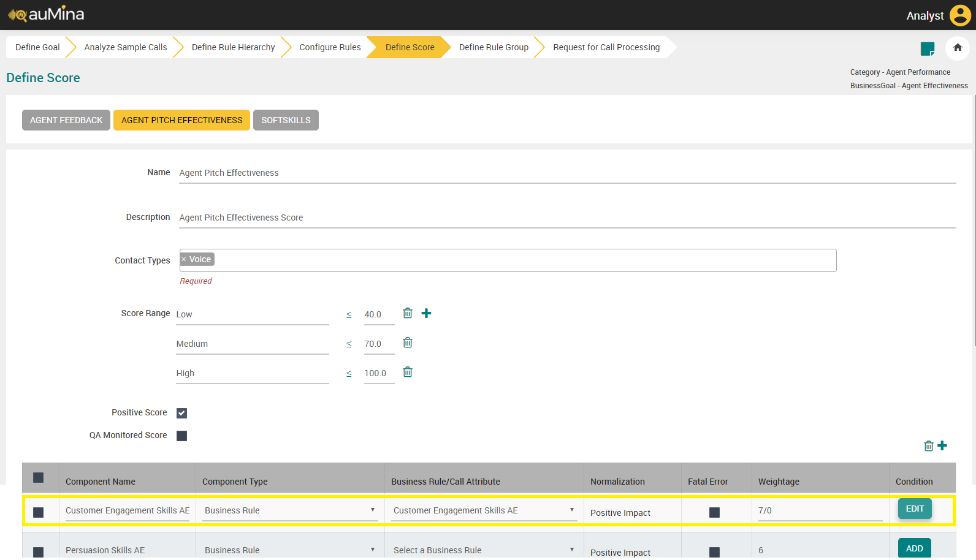Add a new score range with plus icon
The width and height of the screenshot is (976, 560).
[x=427, y=313]
